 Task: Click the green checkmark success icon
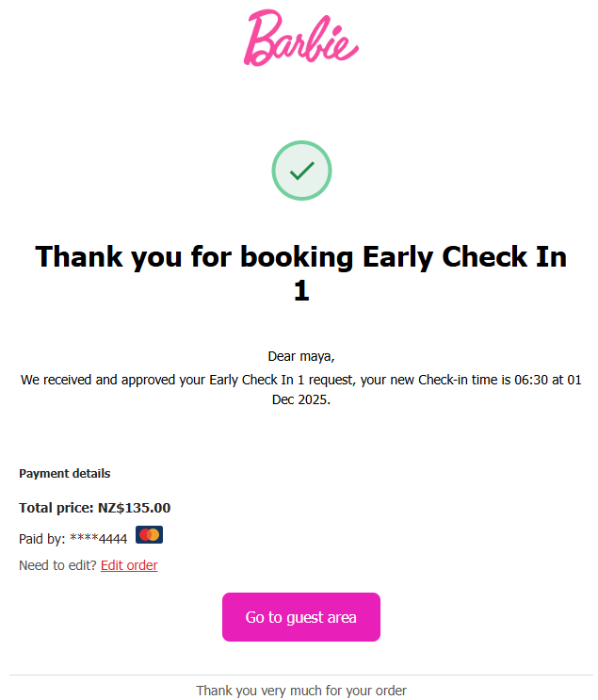click(301, 171)
